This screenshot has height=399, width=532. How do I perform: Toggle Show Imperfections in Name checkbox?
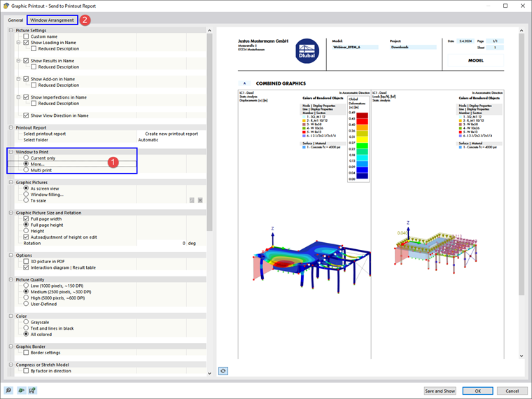pos(26,97)
